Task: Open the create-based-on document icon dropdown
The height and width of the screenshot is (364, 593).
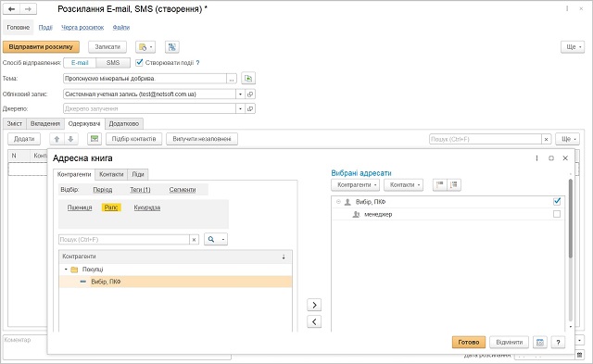Action: [x=145, y=47]
